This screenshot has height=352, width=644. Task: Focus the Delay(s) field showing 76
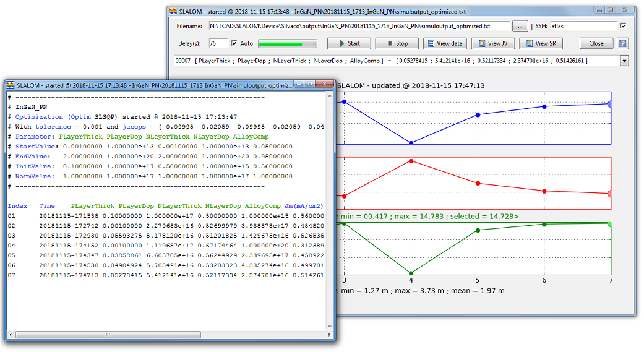[x=218, y=43]
